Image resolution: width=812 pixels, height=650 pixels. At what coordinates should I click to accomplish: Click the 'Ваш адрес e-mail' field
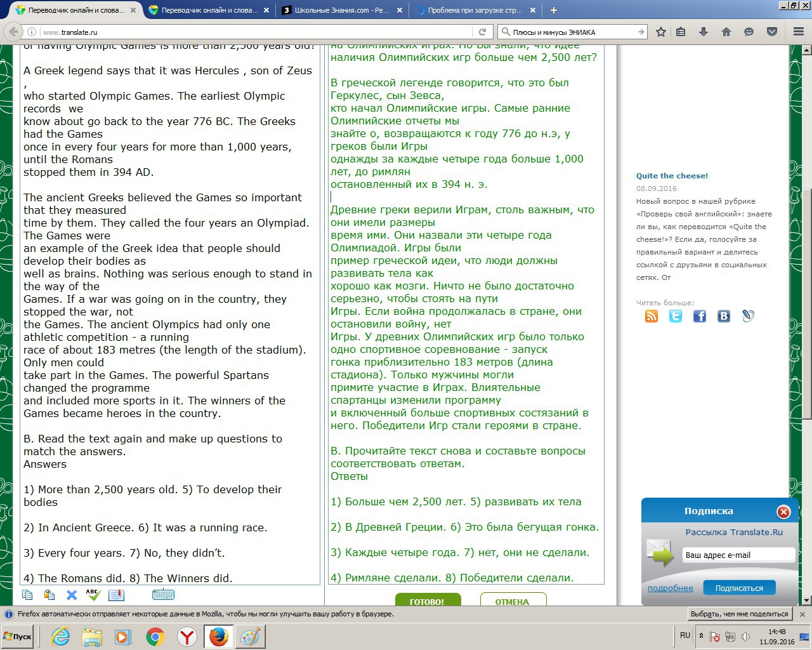tap(738, 555)
